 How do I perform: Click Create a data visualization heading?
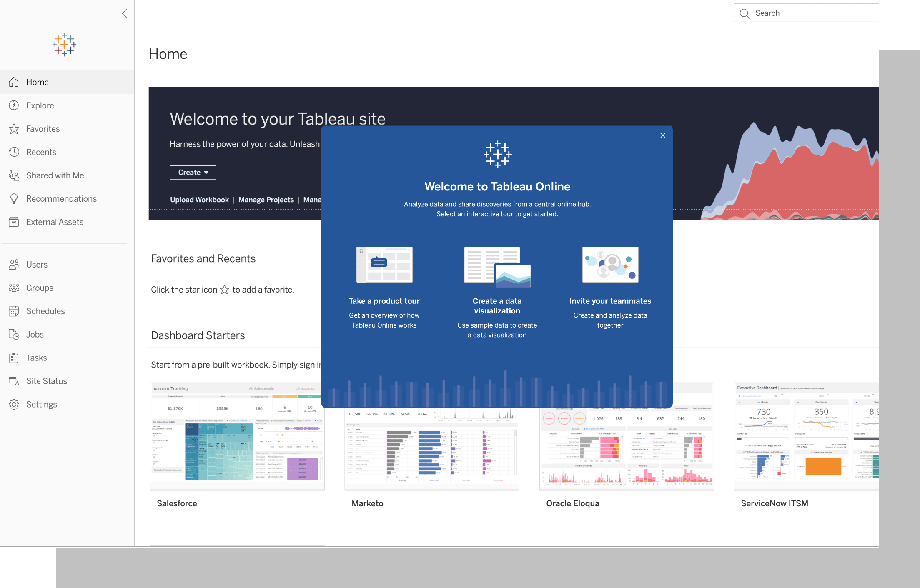[497, 306]
